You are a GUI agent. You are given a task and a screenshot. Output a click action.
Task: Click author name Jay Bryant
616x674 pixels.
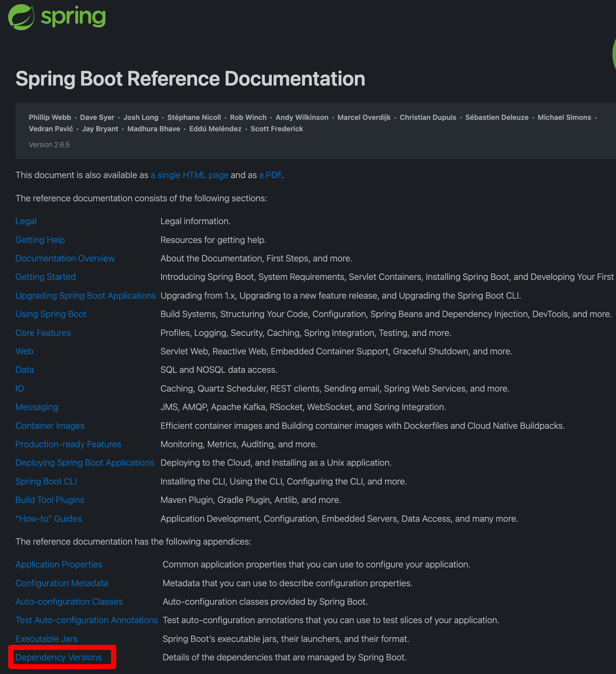coord(100,129)
